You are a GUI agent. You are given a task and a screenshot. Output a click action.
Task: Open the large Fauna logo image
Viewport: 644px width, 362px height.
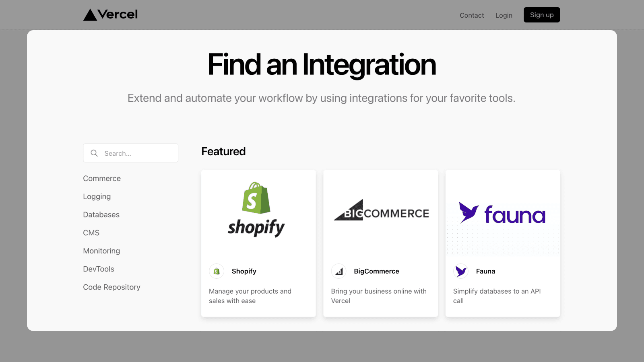(x=502, y=213)
